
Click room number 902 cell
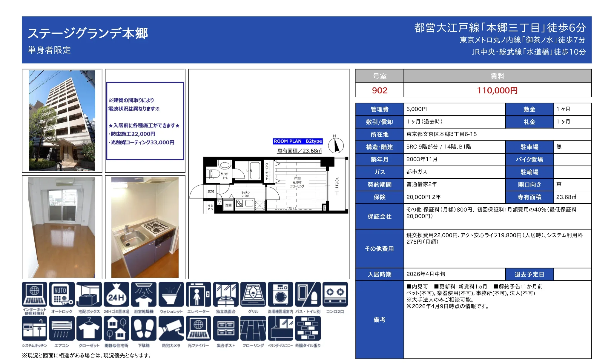(x=380, y=90)
